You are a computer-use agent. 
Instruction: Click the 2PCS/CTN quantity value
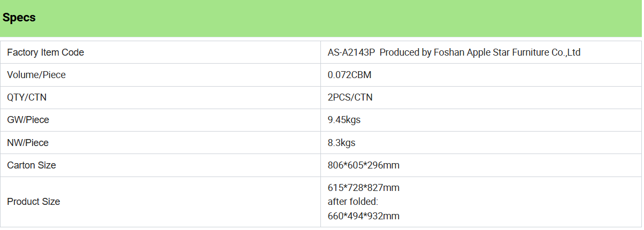[x=350, y=97]
